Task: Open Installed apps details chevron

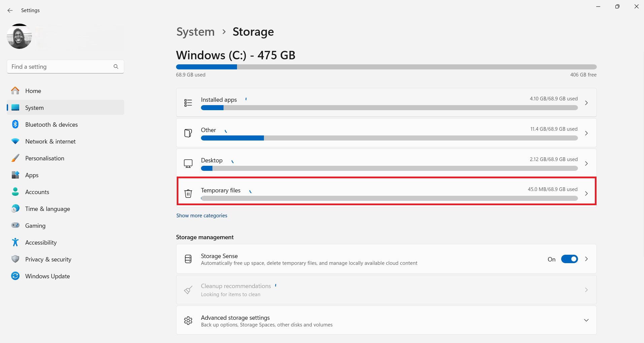Action: point(586,103)
